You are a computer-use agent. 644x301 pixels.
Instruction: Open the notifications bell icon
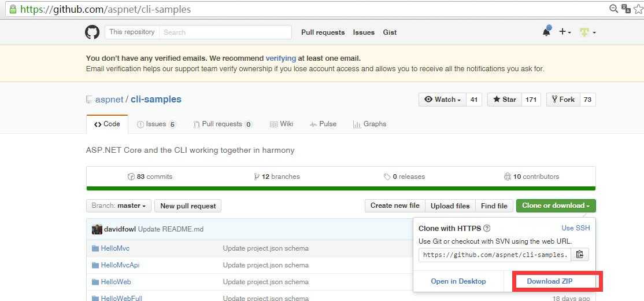(546, 31)
